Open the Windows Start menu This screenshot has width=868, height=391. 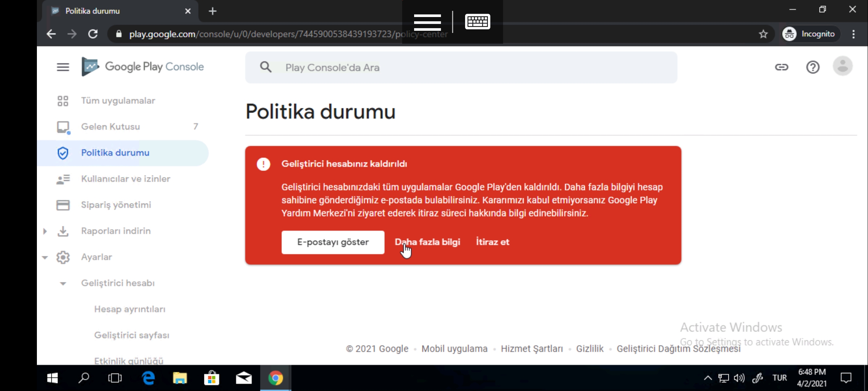52,378
